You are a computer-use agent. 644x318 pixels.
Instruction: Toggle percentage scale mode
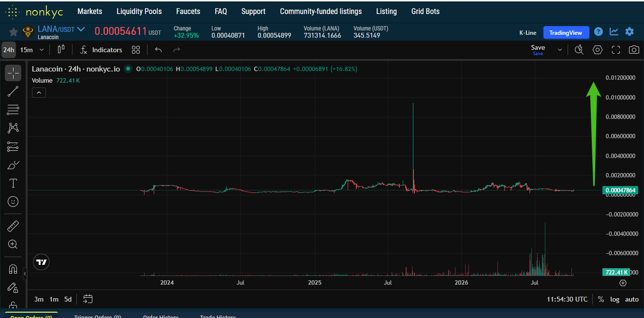pyautogui.click(x=601, y=299)
